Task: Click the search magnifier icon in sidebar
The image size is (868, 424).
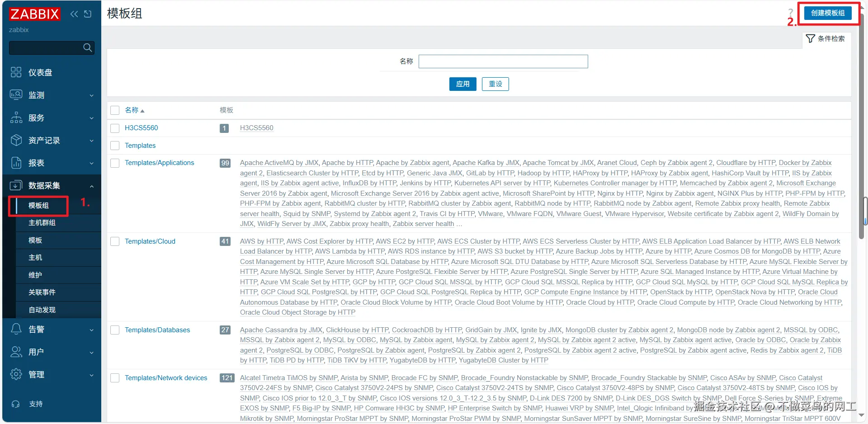Action: [x=88, y=47]
